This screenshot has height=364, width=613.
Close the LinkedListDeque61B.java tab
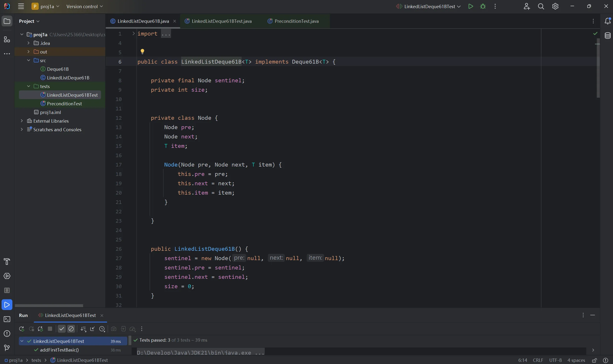[175, 21]
